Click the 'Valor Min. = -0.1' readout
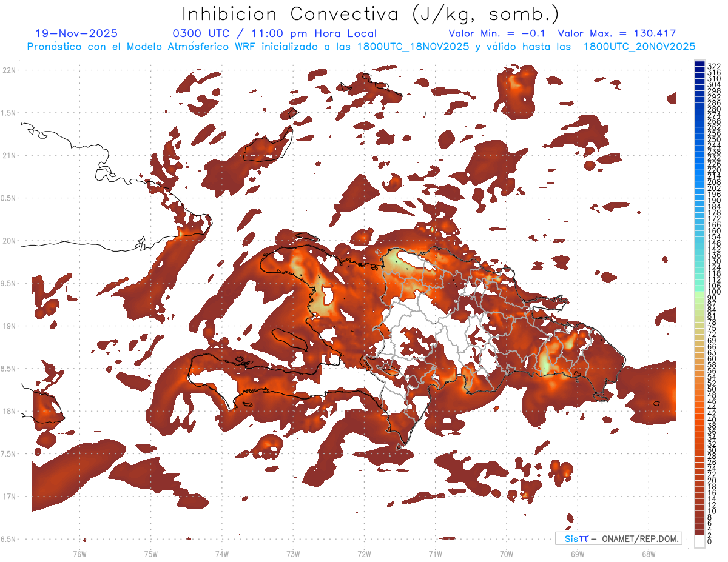Image resolution: width=728 pixels, height=562 pixels. click(497, 33)
